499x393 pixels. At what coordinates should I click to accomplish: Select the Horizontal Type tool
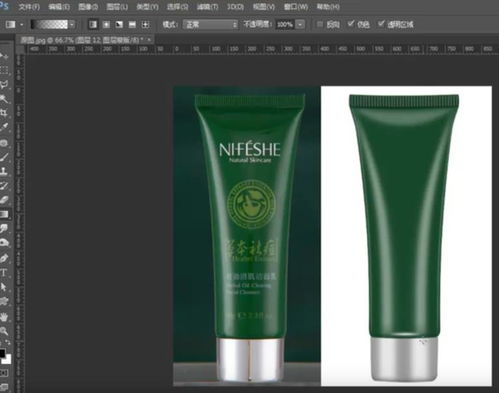click(x=4, y=273)
